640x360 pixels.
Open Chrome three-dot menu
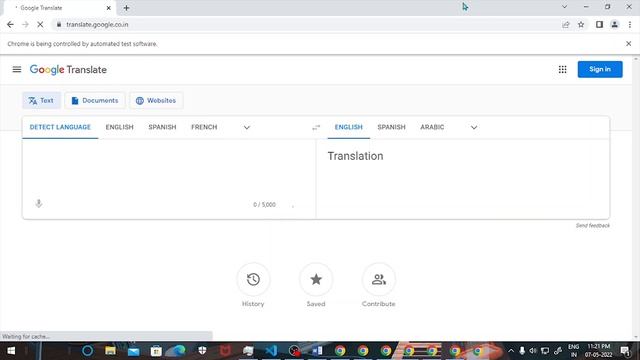click(630, 24)
